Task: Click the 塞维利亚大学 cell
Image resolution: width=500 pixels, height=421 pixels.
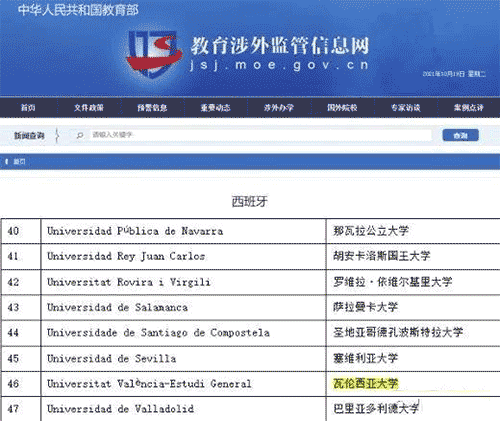Action: tap(413, 359)
